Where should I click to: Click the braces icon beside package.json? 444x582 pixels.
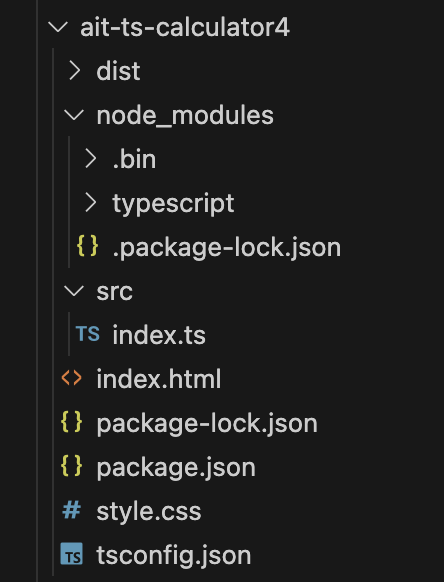71,466
